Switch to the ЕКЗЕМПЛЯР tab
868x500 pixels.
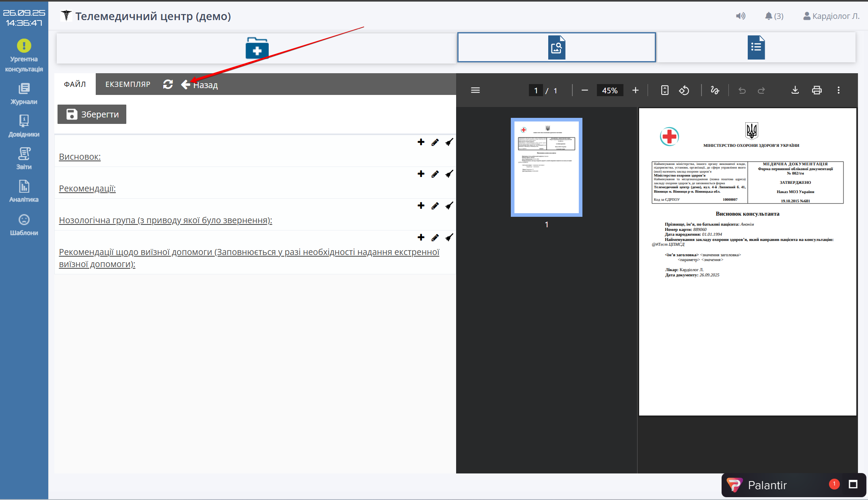pos(128,84)
